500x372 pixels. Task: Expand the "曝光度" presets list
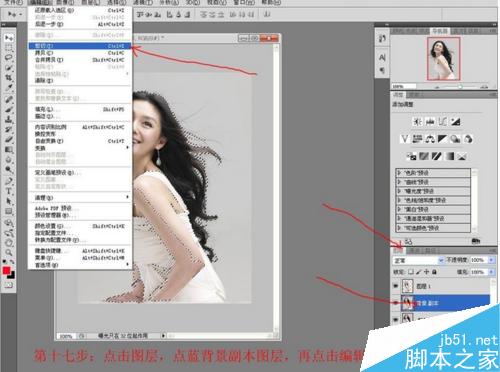(399, 191)
